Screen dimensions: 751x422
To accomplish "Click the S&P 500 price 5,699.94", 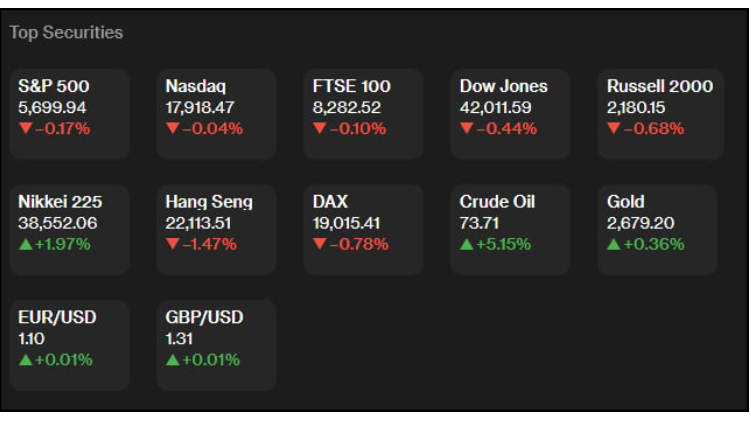I will point(52,107).
